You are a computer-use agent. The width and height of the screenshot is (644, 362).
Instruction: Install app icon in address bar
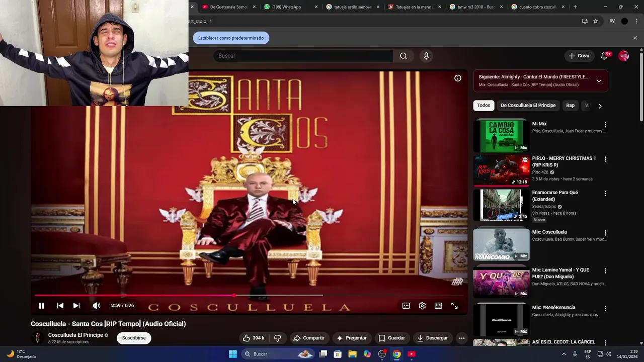click(x=585, y=21)
